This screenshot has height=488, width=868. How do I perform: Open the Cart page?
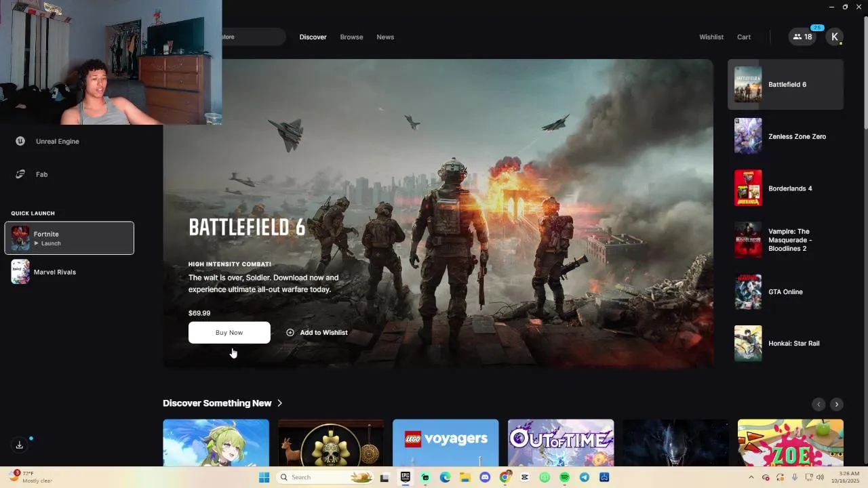[744, 37]
